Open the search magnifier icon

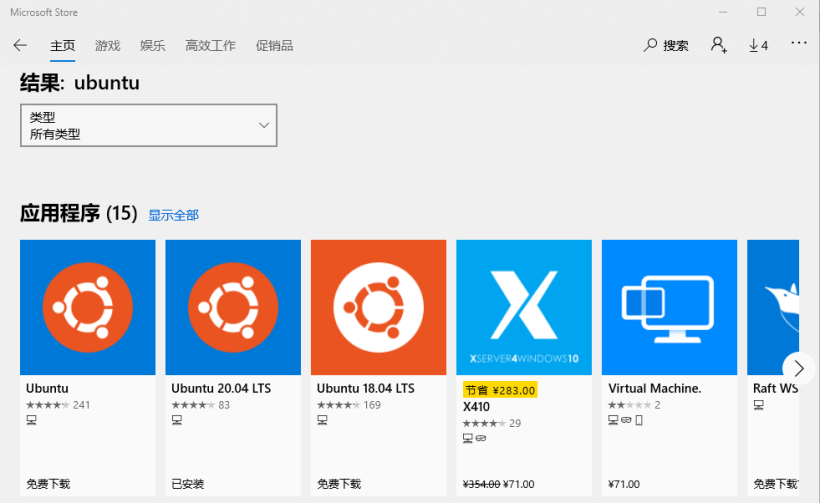click(x=651, y=45)
